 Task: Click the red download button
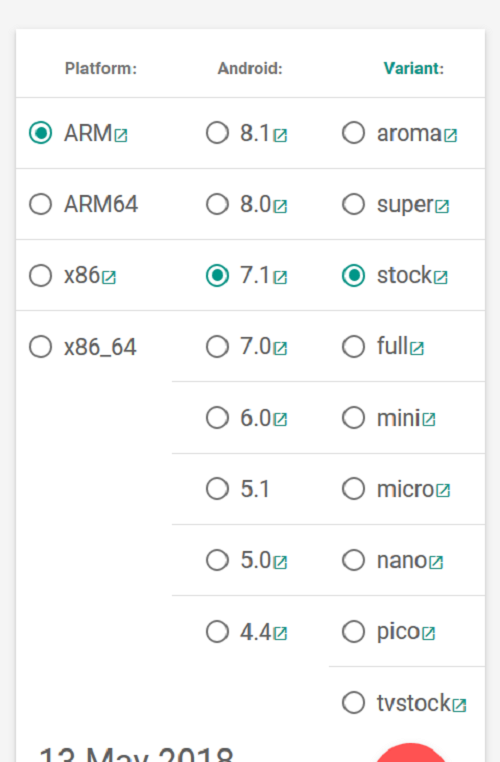coord(411,752)
